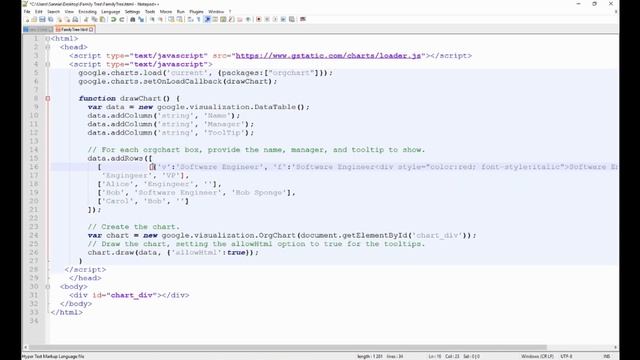
Task: Zoom out using the toolbar icon
Action: [161, 19]
